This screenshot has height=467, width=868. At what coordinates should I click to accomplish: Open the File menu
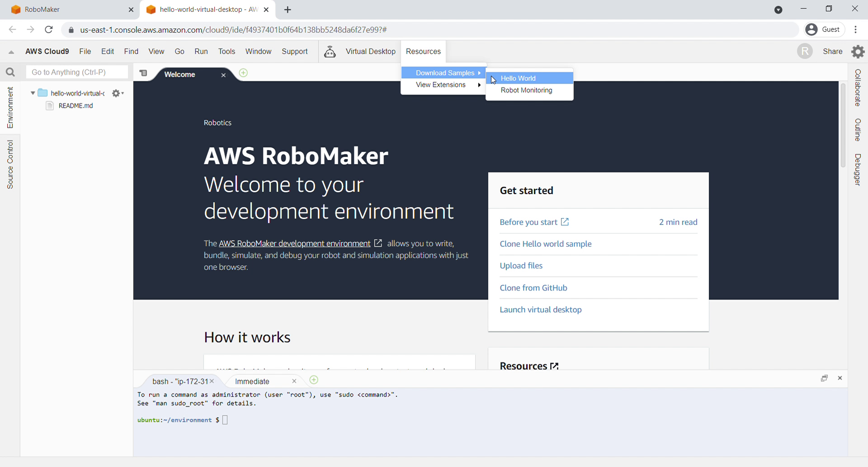(x=85, y=52)
